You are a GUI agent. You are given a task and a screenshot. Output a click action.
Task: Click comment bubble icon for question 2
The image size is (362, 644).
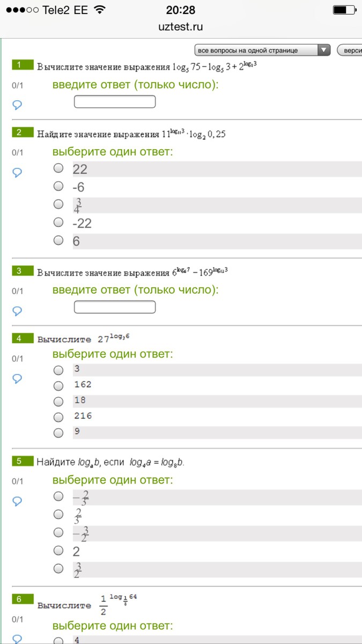17,172
